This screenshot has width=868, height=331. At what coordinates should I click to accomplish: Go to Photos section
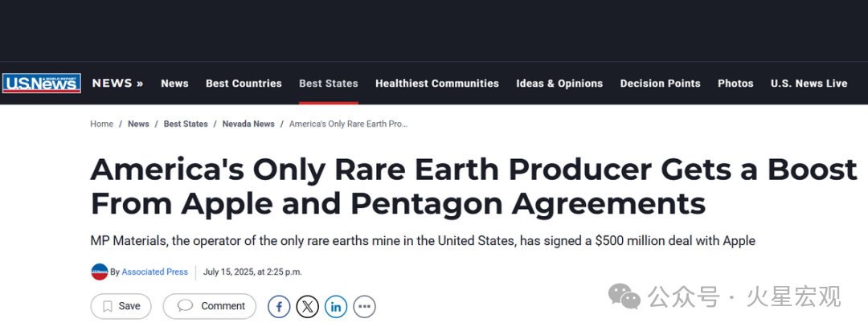tap(735, 84)
